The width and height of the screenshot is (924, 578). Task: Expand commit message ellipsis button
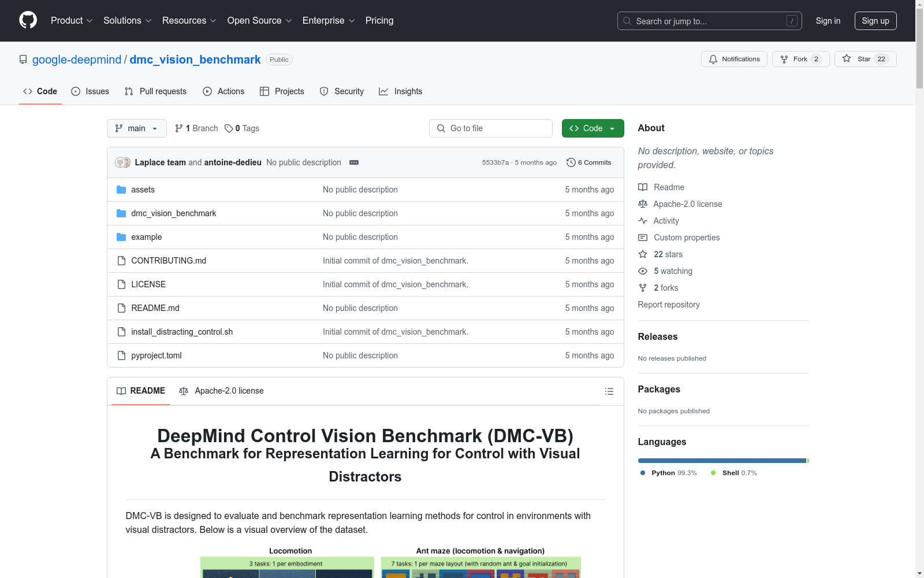[354, 162]
